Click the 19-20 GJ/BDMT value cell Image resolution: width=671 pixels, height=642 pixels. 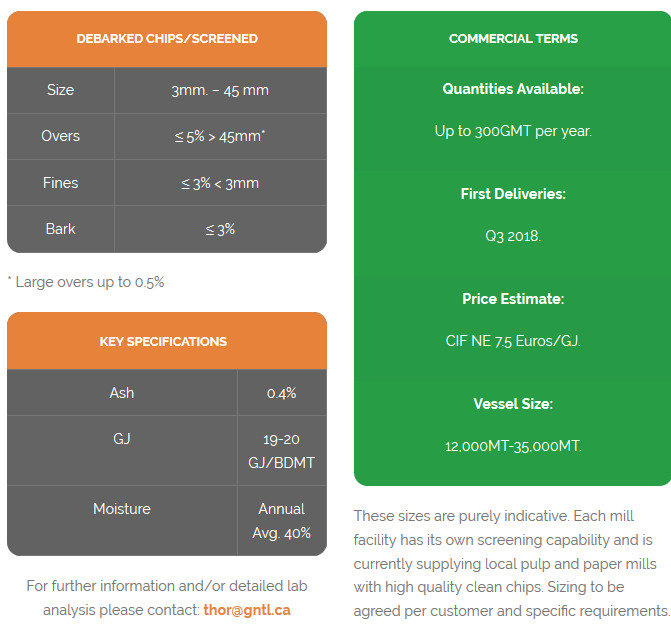(x=281, y=451)
